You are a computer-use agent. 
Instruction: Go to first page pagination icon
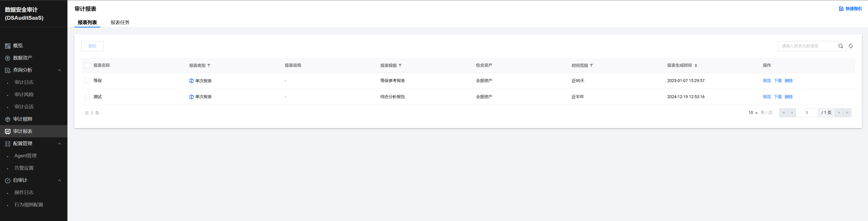click(x=783, y=113)
